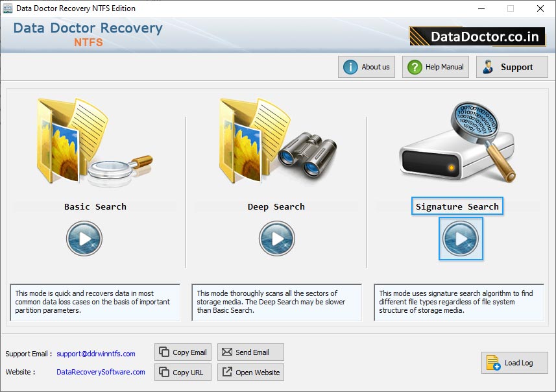Click the Support button
Viewport: 556px width, 392px height.
(512, 67)
